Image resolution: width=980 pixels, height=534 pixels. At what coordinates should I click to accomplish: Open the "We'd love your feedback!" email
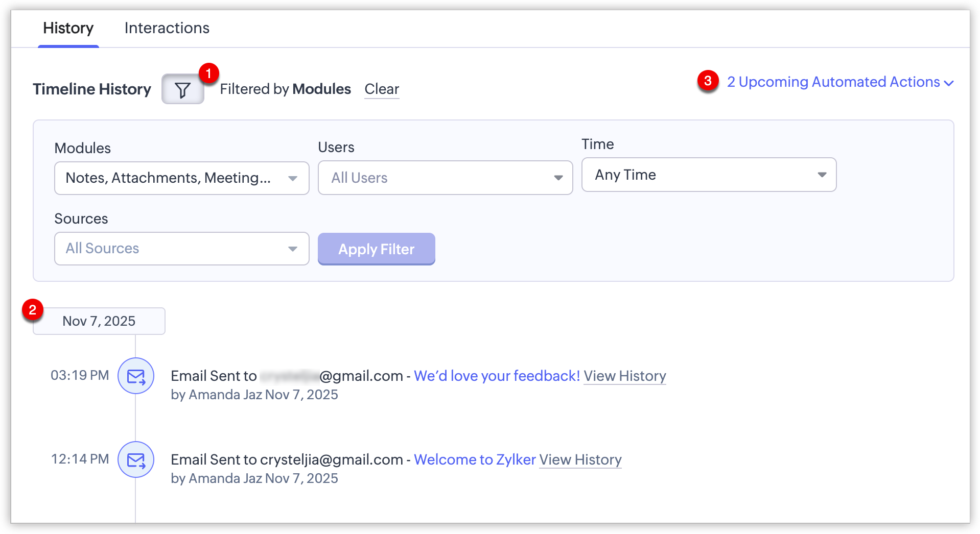click(497, 376)
